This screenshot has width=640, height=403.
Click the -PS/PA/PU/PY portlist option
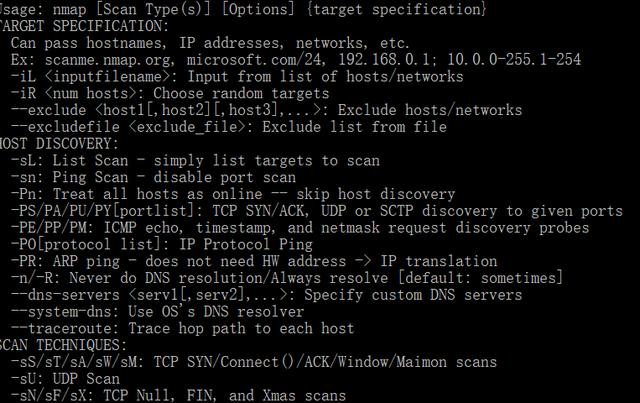(x=317, y=211)
